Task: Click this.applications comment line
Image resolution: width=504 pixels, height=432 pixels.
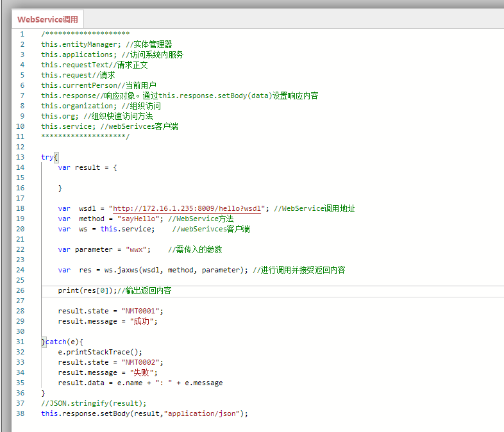Action: 112,54
